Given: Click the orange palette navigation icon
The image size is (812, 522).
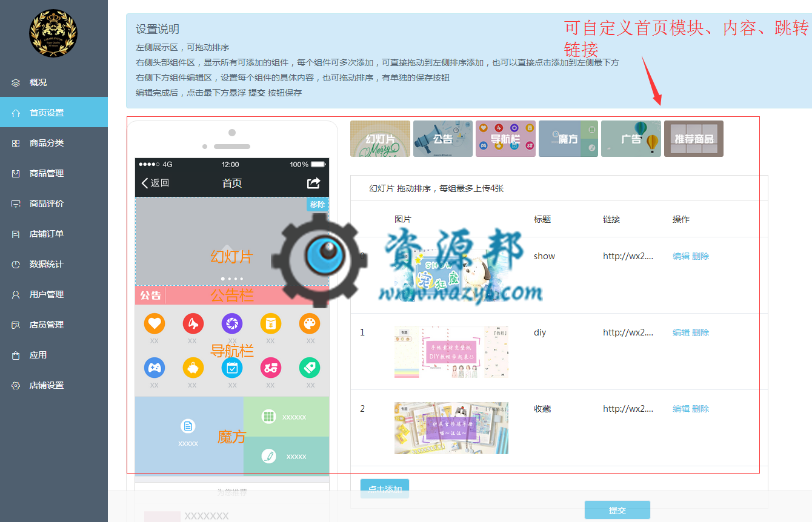Looking at the screenshot, I should (x=310, y=324).
